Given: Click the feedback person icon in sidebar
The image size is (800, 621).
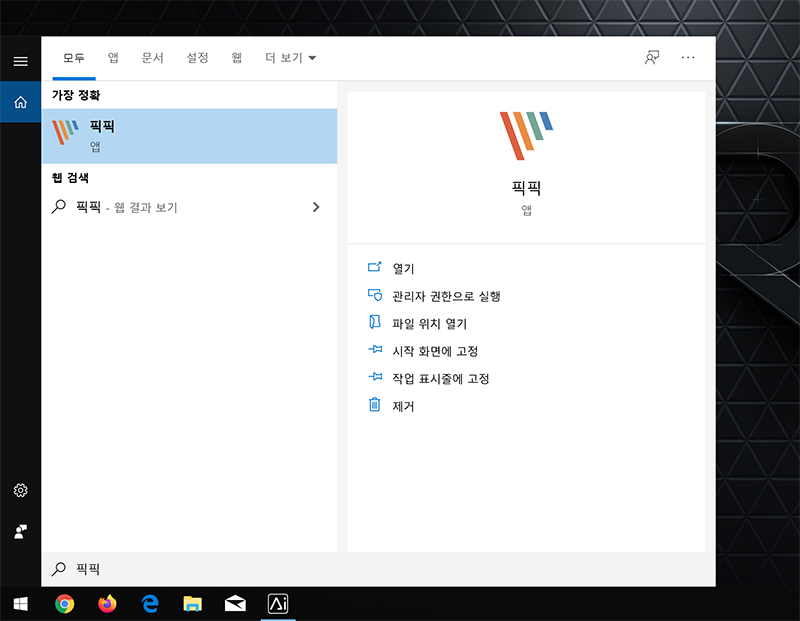Looking at the screenshot, I should click(x=20, y=532).
